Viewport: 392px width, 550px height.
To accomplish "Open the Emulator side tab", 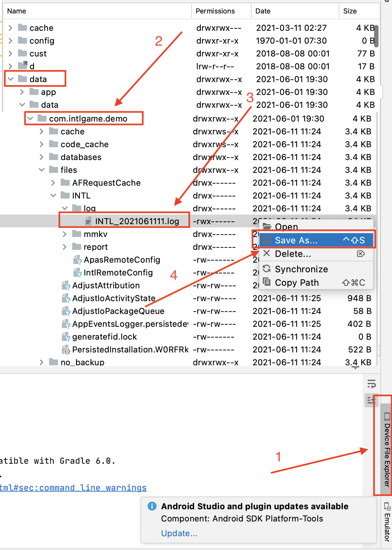I will pos(387,522).
